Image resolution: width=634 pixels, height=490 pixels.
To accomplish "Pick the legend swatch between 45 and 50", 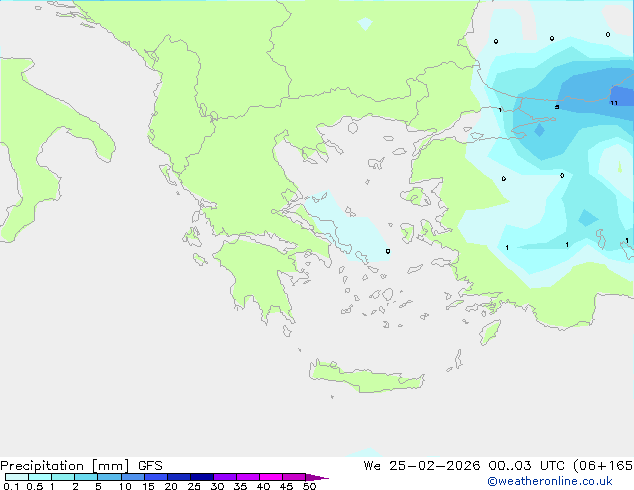I will (x=294, y=477).
